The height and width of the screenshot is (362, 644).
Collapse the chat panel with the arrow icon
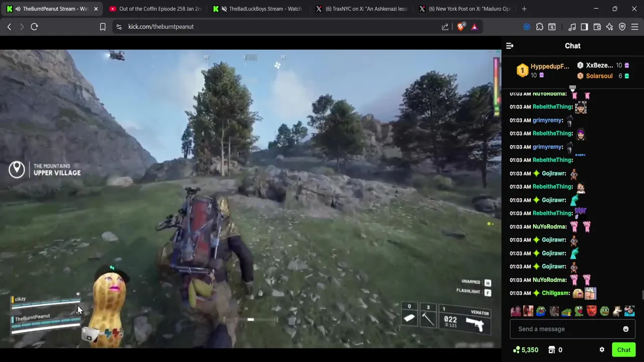tap(510, 46)
